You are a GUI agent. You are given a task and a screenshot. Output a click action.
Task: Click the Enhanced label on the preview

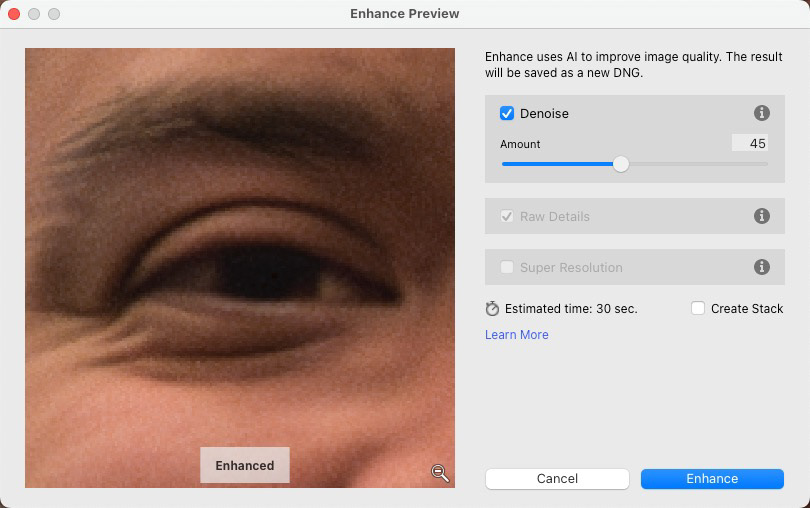click(245, 465)
